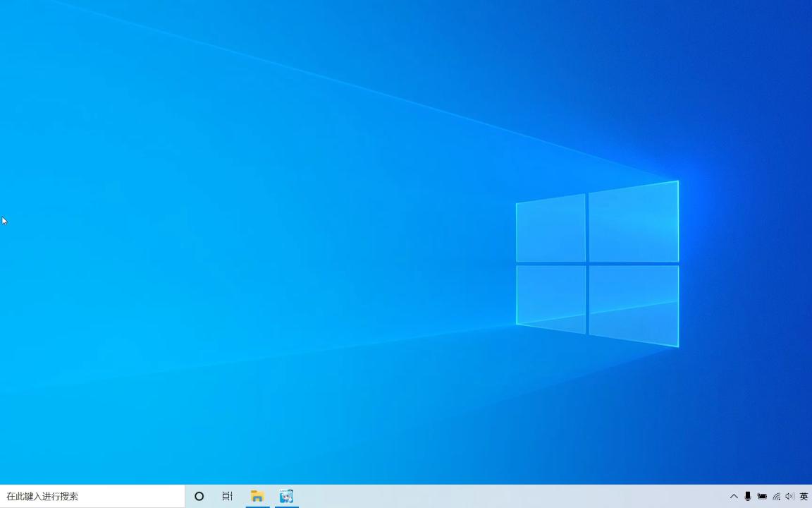This screenshot has height=508, width=812.
Task: Toggle Timeline view with the Task View button
Action: (227, 496)
